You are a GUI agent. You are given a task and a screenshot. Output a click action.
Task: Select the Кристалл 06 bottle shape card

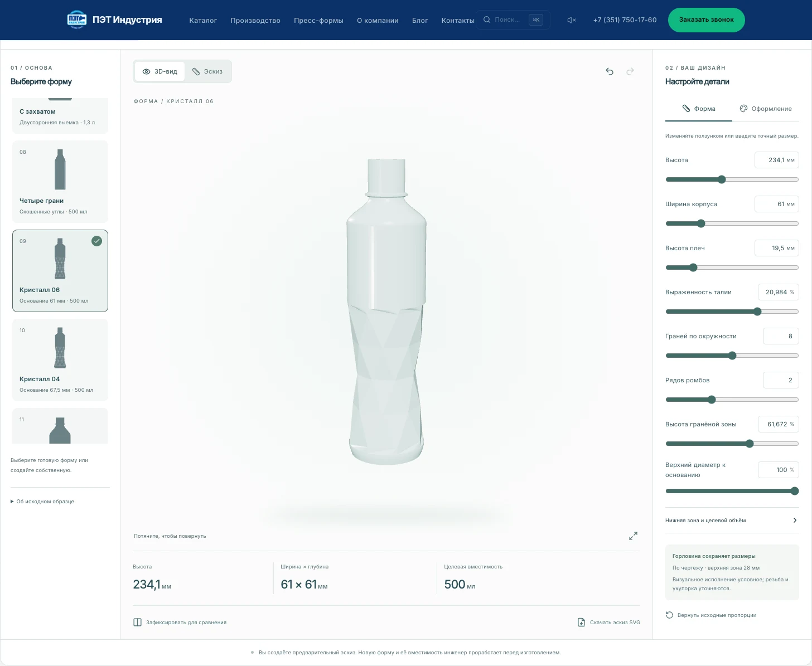click(60, 271)
